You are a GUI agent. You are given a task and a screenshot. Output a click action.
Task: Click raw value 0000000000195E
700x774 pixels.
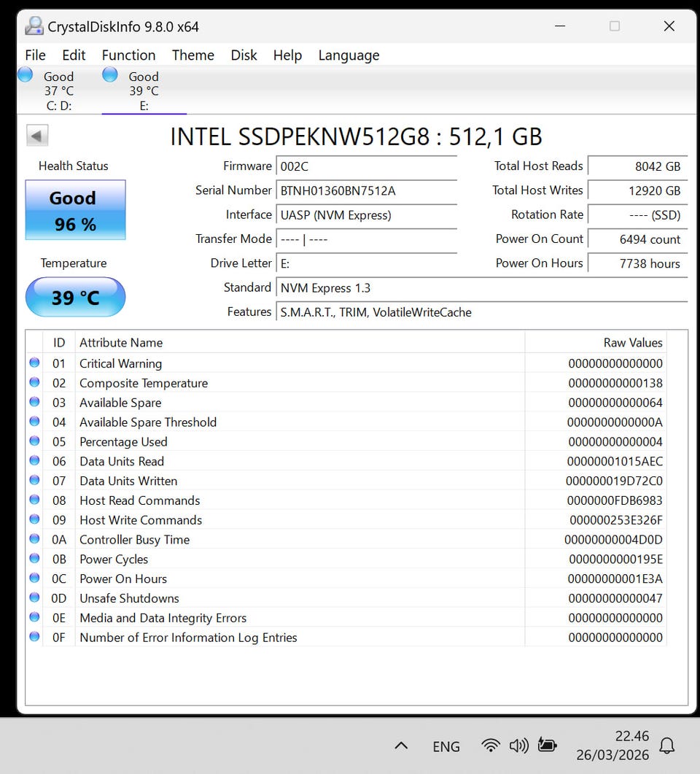(615, 559)
